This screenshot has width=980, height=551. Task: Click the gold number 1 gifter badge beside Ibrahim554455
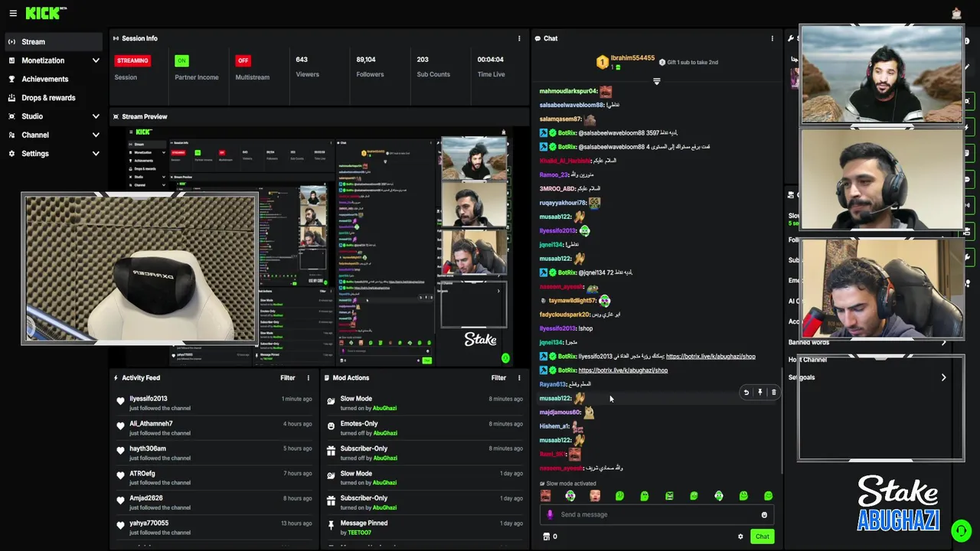pyautogui.click(x=603, y=62)
